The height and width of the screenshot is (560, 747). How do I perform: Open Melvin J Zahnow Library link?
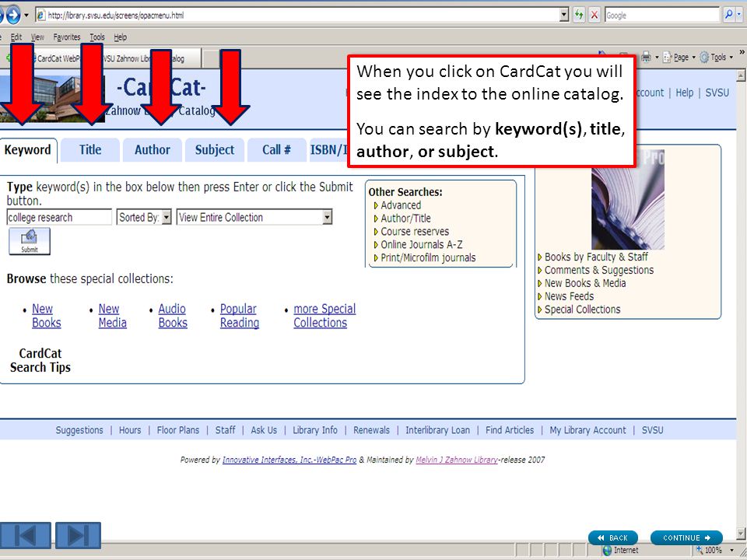457,460
